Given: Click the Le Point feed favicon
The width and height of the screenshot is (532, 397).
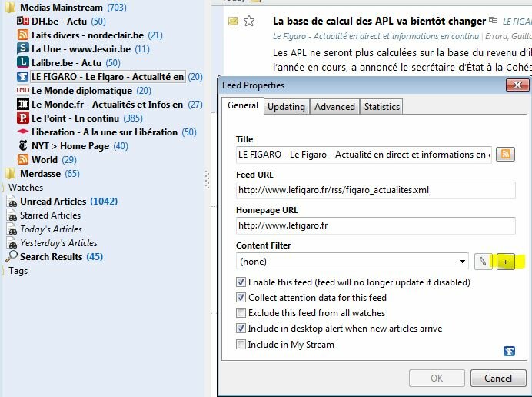Looking at the screenshot, I should [x=23, y=118].
